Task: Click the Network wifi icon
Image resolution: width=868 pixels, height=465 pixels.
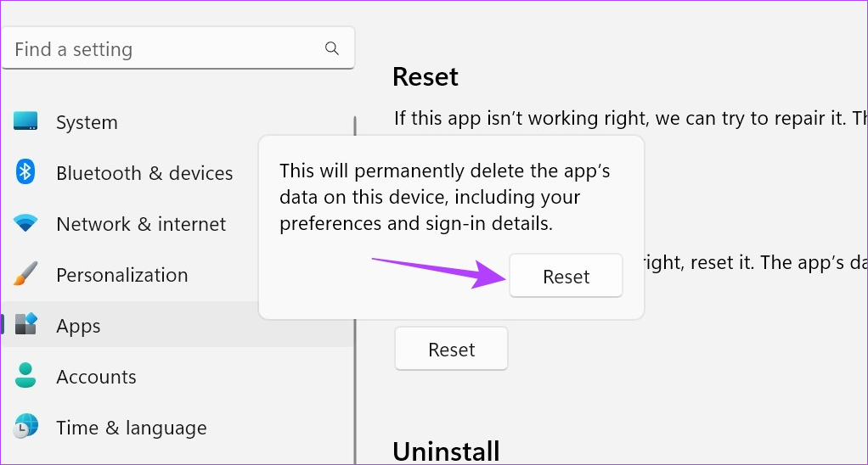Action: click(x=25, y=223)
